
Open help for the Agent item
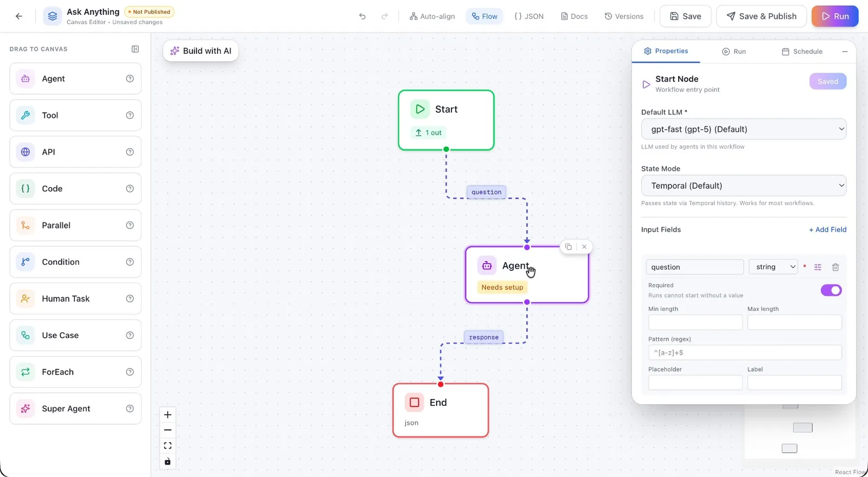pos(130,79)
